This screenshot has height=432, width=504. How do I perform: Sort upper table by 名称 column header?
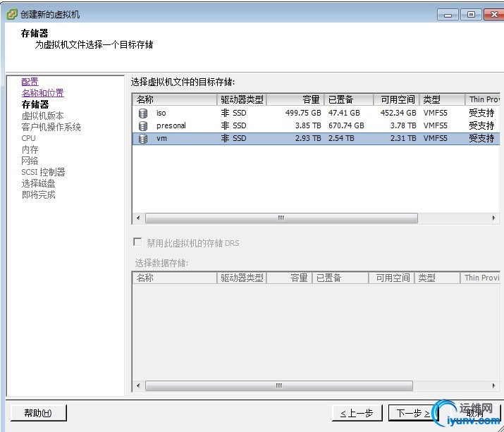[175, 99]
